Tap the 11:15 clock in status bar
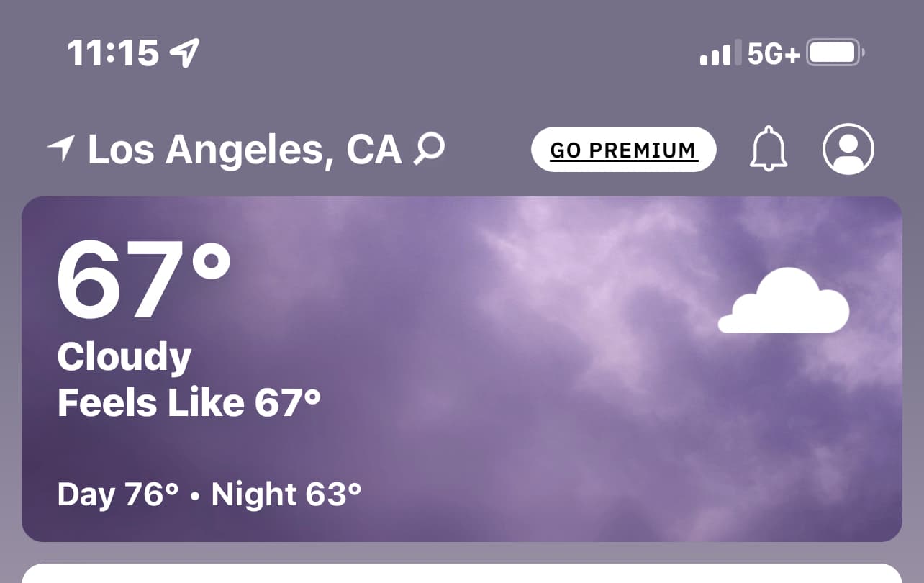 pos(113,53)
